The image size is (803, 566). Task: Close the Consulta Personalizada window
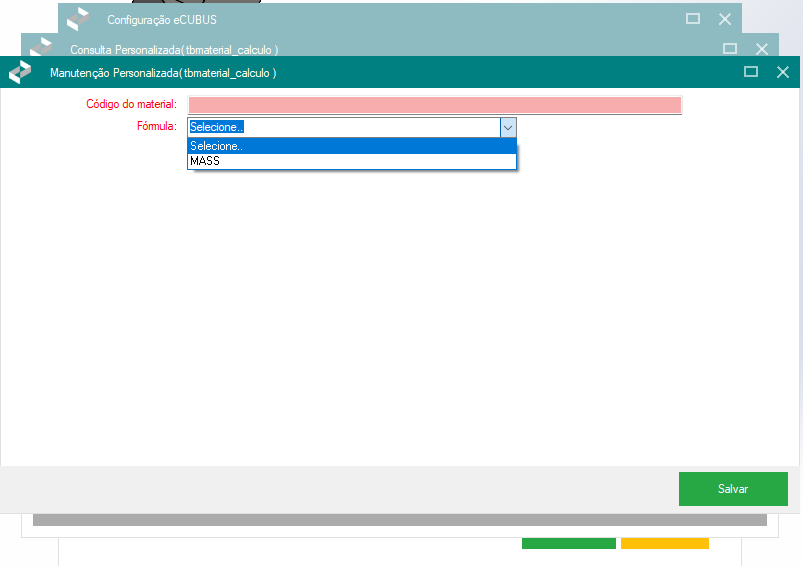click(x=762, y=48)
